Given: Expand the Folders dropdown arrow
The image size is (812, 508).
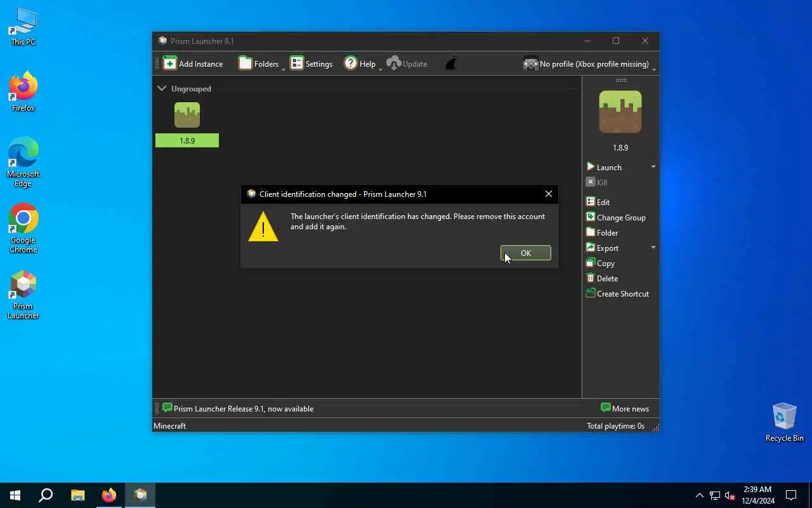Looking at the screenshot, I should pyautogui.click(x=284, y=68).
